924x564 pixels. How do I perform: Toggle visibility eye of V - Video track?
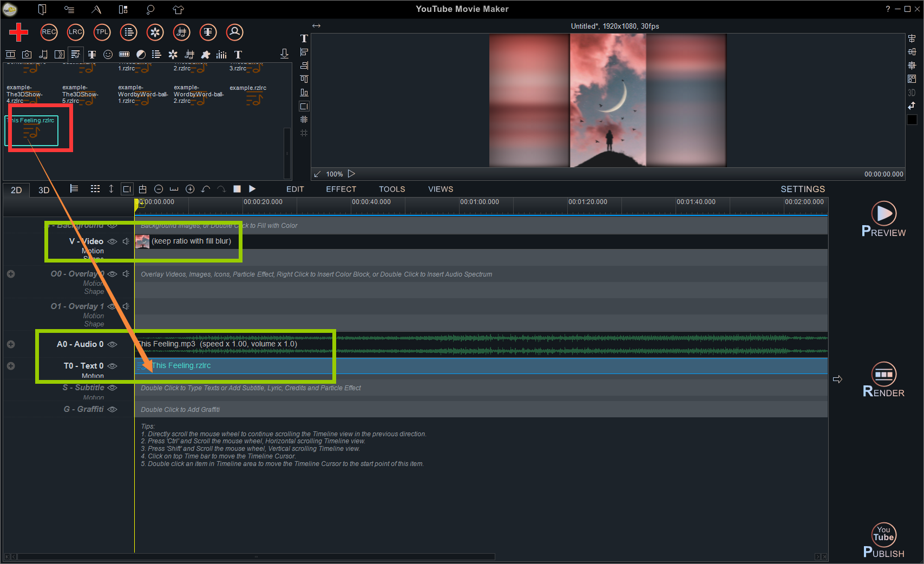pyautogui.click(x=112, y=241)
